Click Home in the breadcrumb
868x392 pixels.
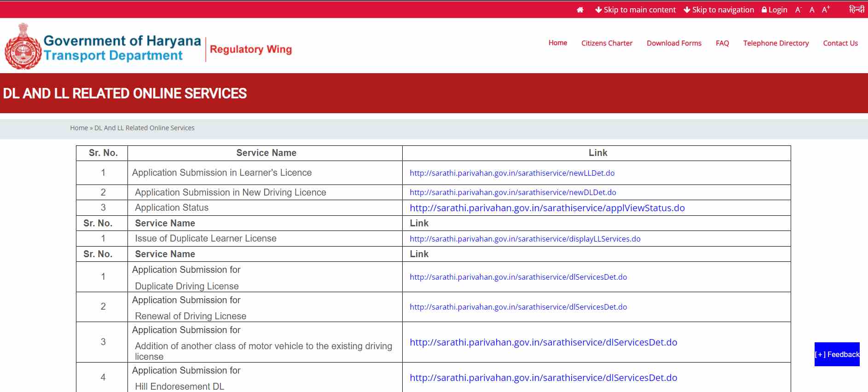click(79, 128)
